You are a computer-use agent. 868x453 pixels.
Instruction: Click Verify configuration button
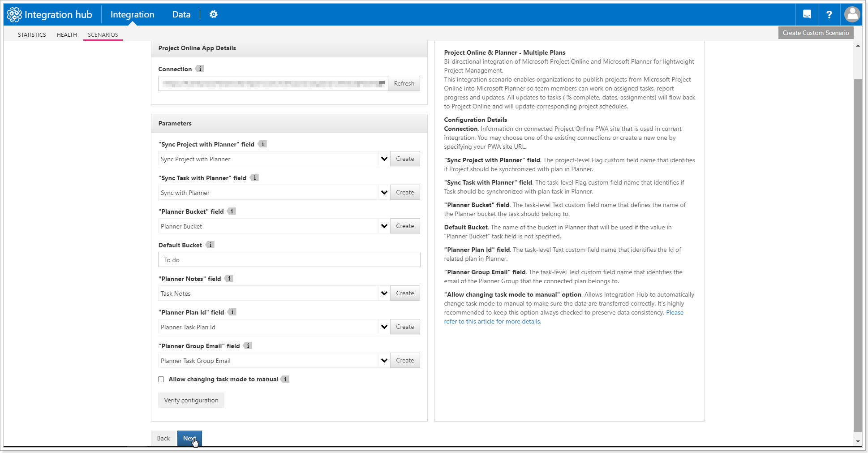[x=191, y=400]
